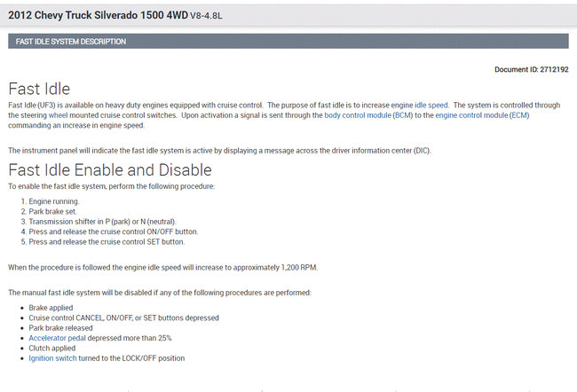Click the Document ID 2712192 text
The height and width of the screenshot is (392, 577).
pos(532,69)
